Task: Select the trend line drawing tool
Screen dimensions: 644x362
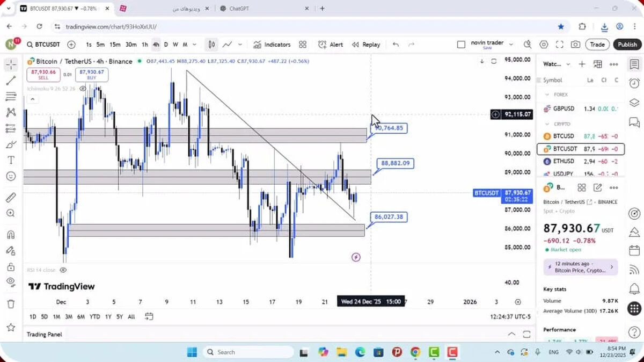Action: pos(11,81)
